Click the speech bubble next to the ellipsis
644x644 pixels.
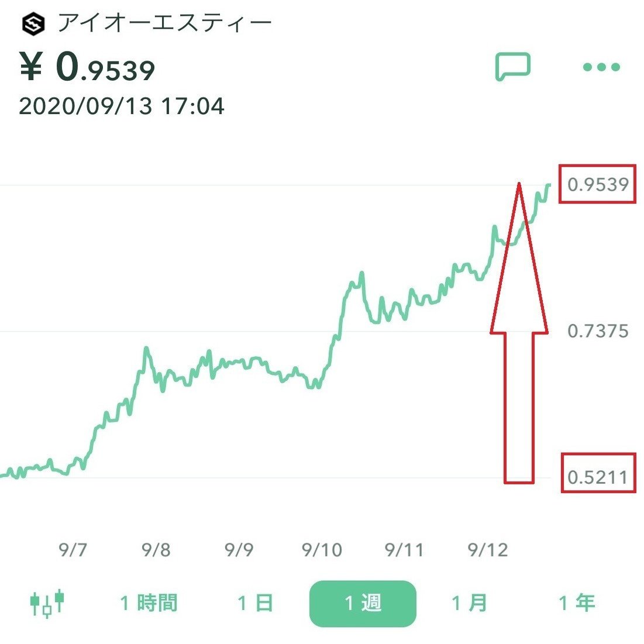[x=513, y=66]
